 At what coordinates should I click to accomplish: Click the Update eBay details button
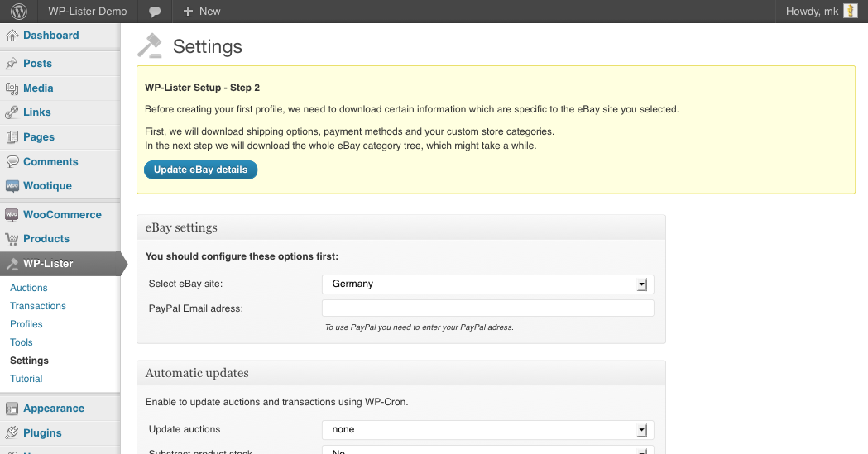(200, 170)
